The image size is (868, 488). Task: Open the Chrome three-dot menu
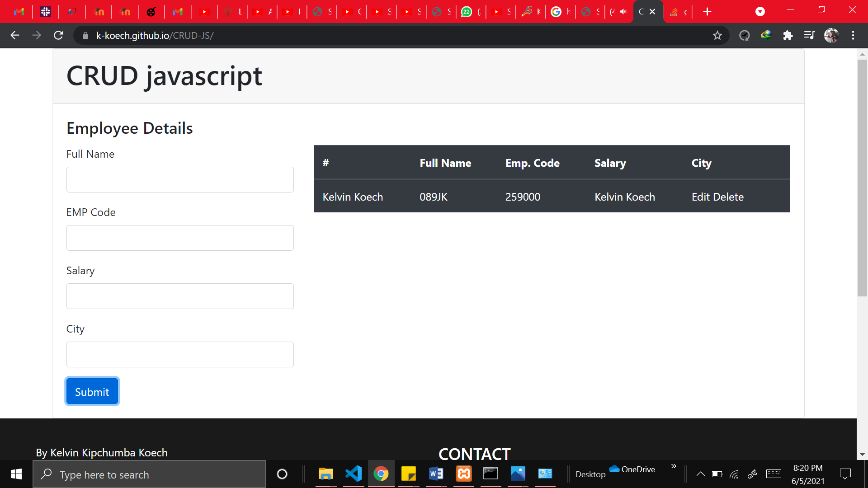pos(853,35)
